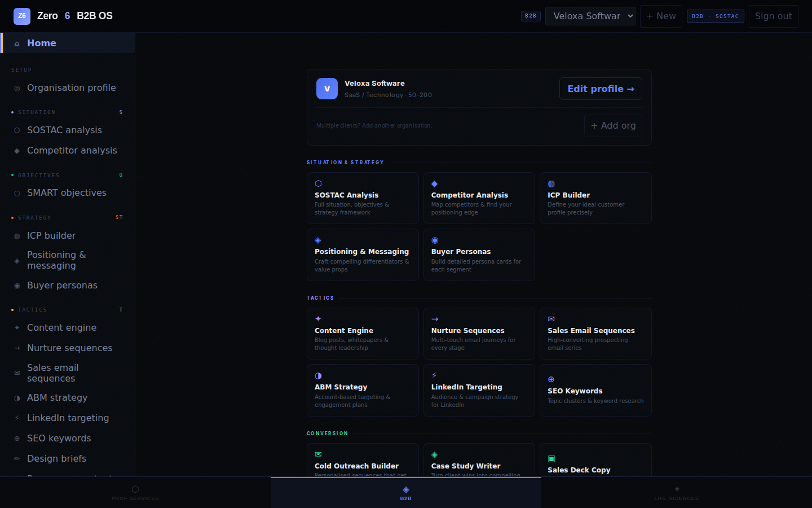
Task: Open the SOSTAC Analysis card title
Action: (x=346, y=195)
